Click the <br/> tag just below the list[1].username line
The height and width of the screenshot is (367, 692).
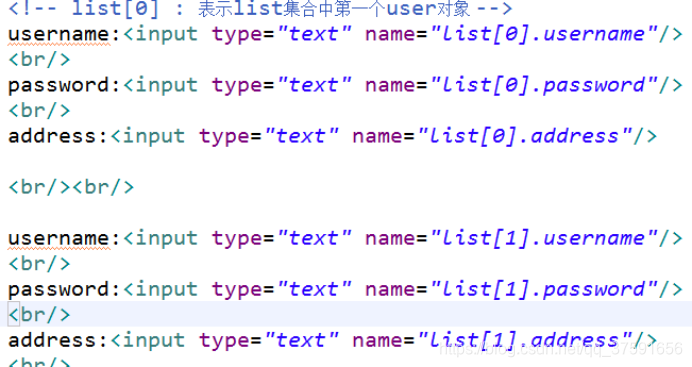click(39, 264)
